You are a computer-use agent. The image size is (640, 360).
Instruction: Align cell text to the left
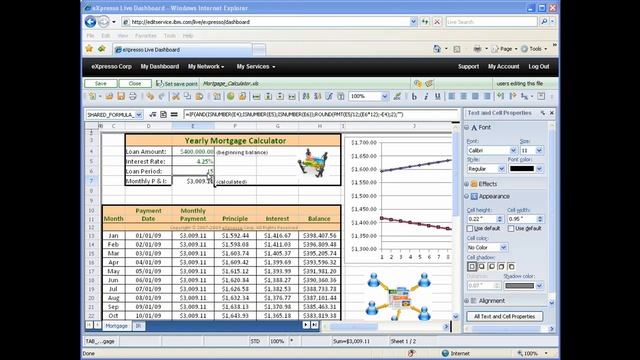(x=452, y=96)
